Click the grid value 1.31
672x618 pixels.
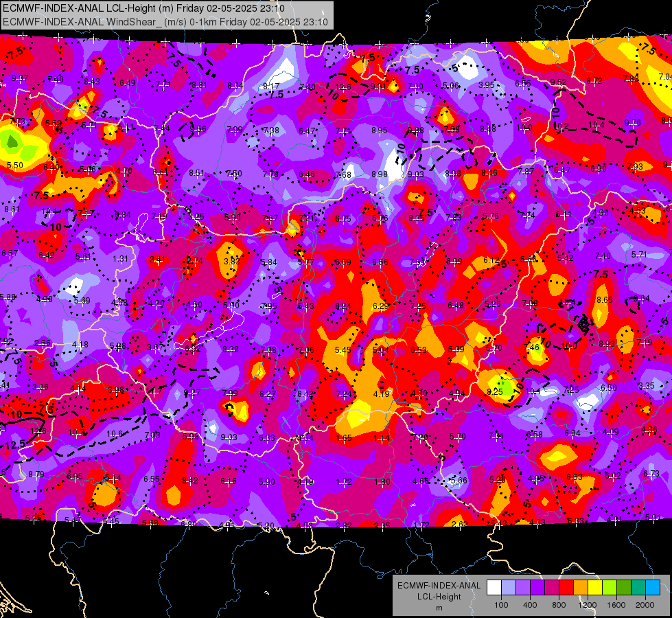tap(120, 259)
